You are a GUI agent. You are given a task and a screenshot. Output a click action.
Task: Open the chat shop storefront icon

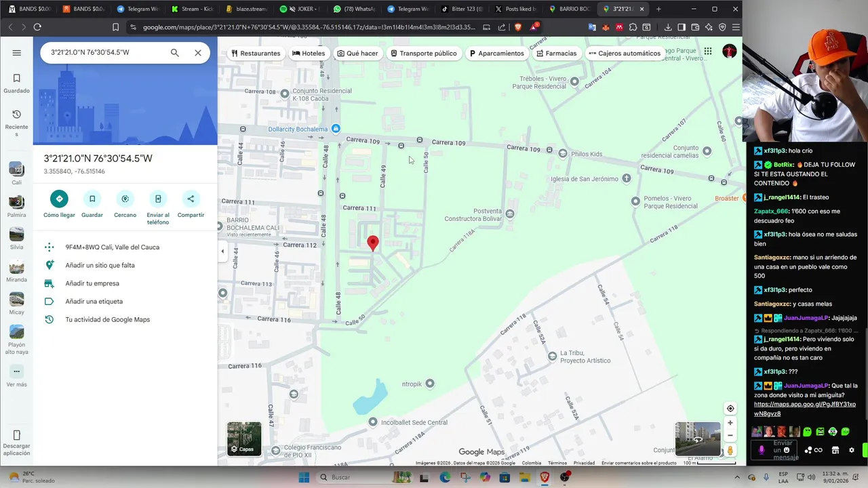pyautogui.click(x=835, y=450)
